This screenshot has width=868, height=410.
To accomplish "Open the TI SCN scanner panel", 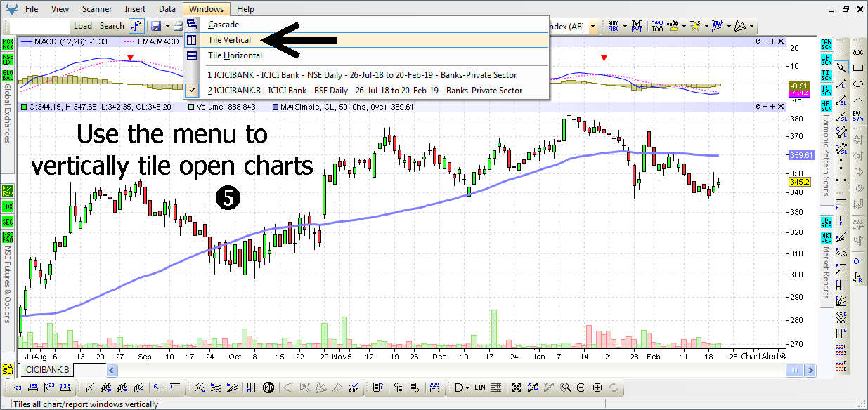I will coord(827,75).
